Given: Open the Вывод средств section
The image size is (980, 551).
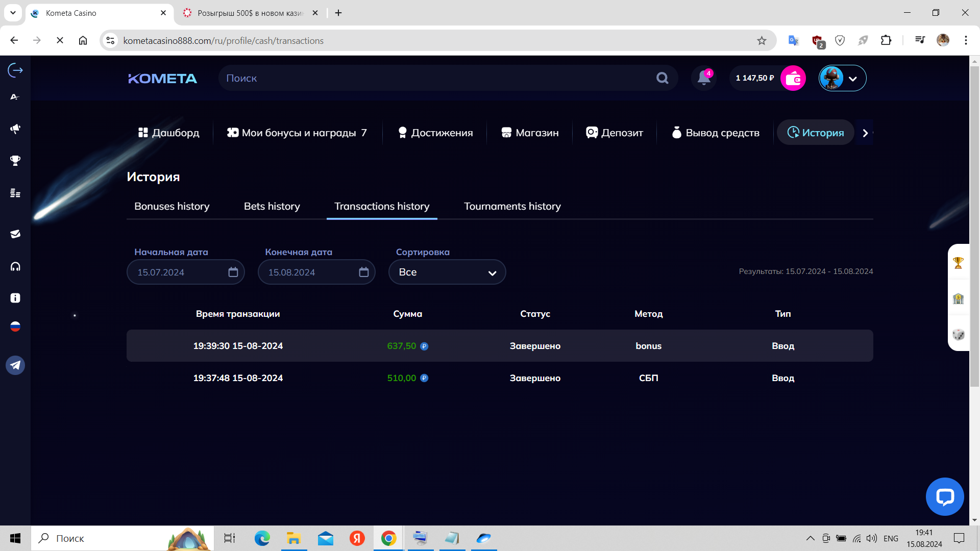Looking at the screenshot, I should 716,133.
